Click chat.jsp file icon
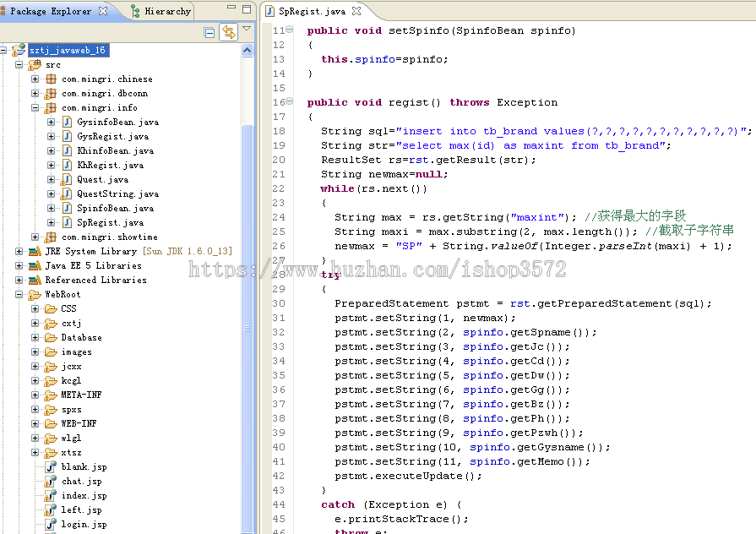The height and width of the screenshot is (534, 756). pos(51,481)
